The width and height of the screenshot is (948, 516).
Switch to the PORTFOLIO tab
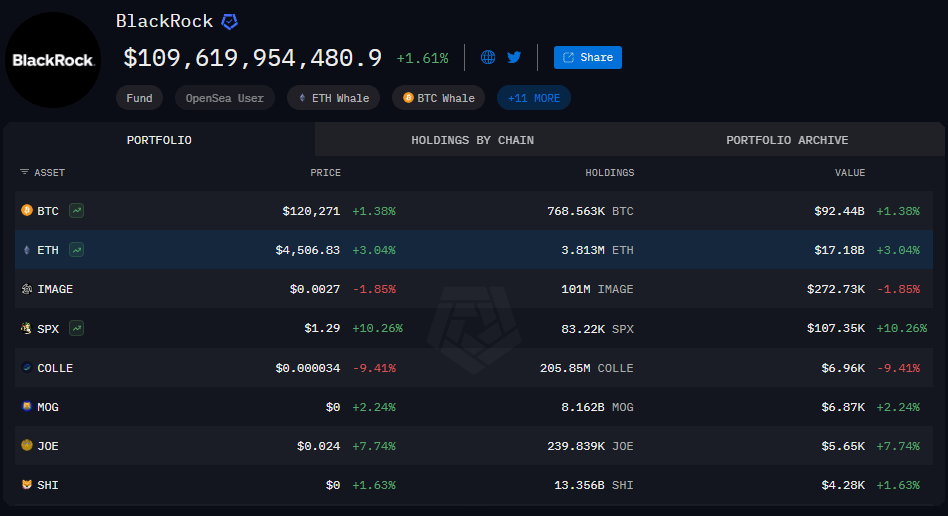pos(159,140)
